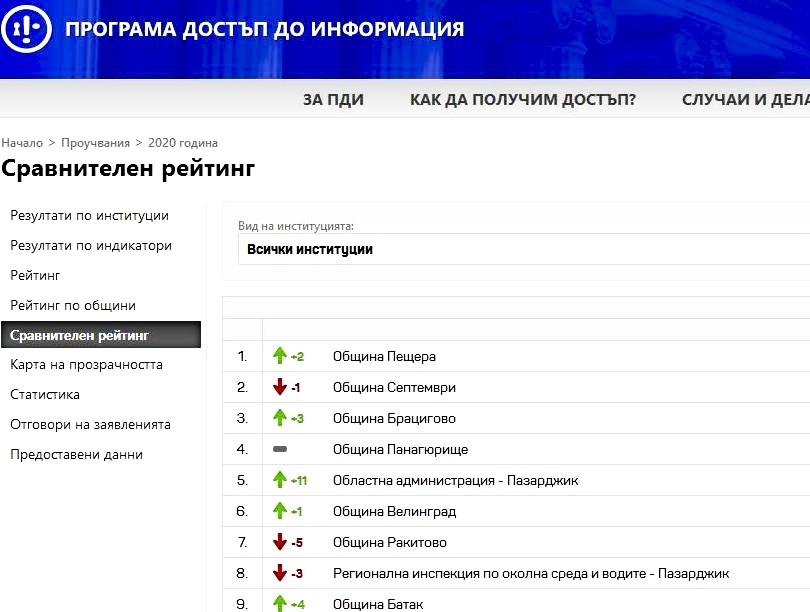Open Отговори на заявленията sidebar item
Viewport: 810px width, 612px height.
[90, 425]
